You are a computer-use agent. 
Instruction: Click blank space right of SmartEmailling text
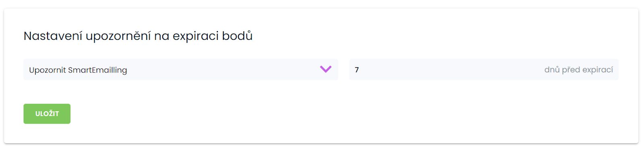tap(223, 70)
